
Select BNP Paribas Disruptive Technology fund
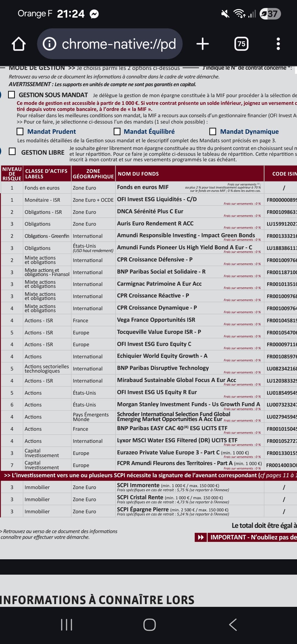(163, 368)
